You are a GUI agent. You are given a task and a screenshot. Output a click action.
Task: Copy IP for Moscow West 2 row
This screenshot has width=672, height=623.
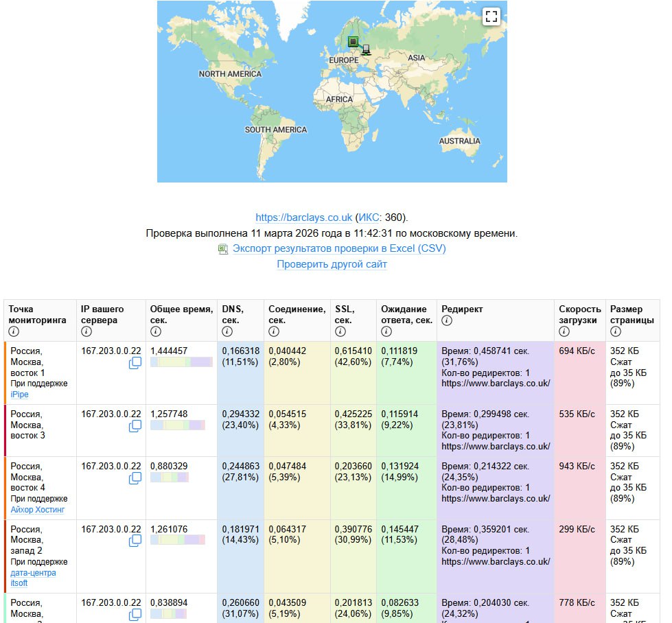[135, 541]
